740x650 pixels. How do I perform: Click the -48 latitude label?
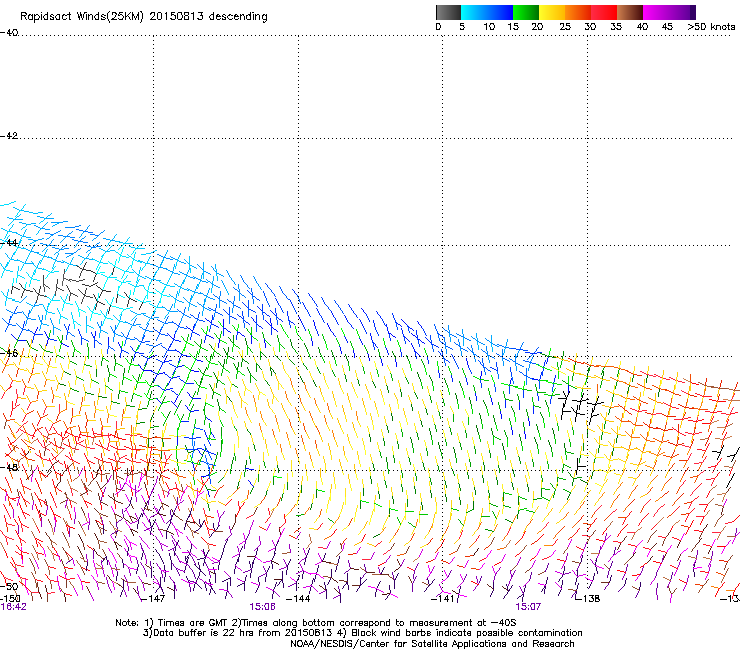coord(9,467)
